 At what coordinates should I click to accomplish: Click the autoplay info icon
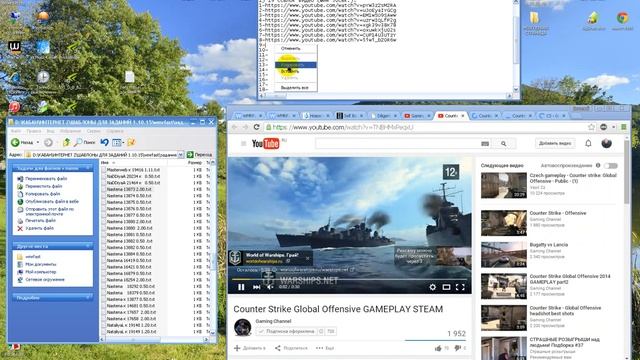point(598,165)
